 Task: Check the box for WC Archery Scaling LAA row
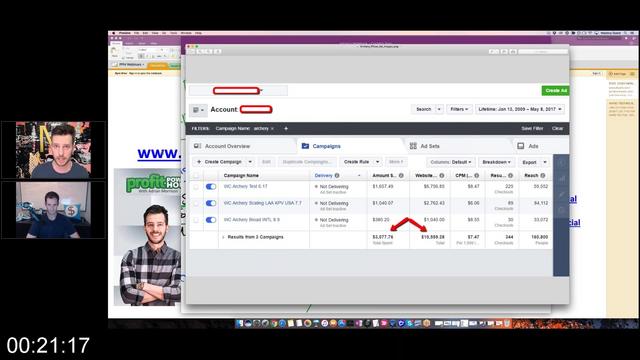(196, 203)
